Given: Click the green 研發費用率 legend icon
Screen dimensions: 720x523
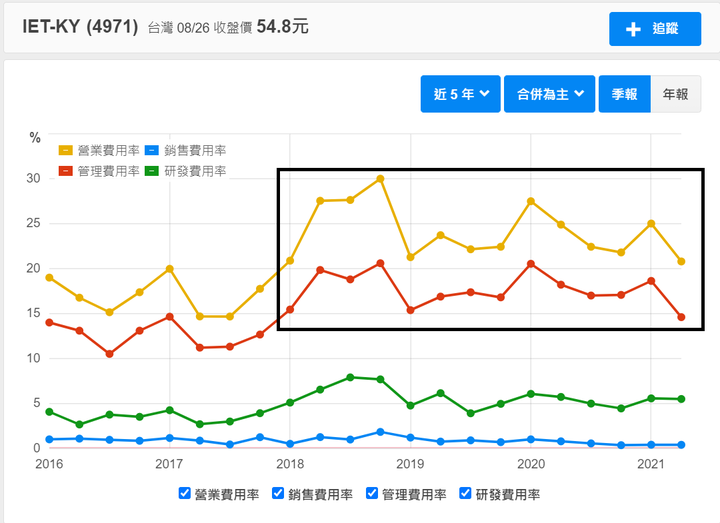Looking at the screenshot, I should [x=152, y=171].
